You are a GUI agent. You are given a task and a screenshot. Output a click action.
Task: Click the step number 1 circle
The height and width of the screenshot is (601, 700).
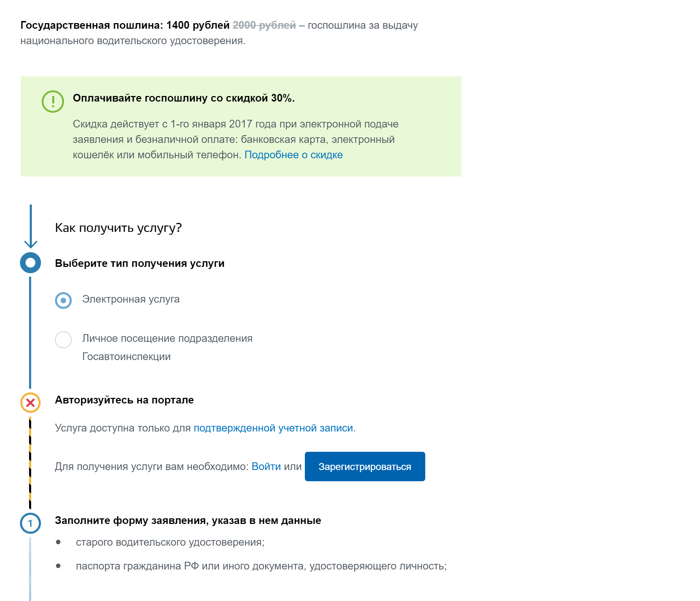coord(30,523)
